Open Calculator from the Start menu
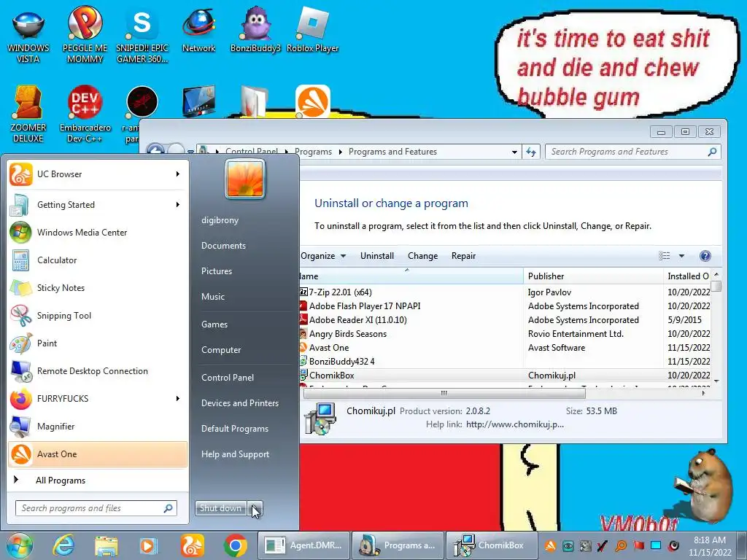Viewport: 747px width, 560px height. click(98, 260)
